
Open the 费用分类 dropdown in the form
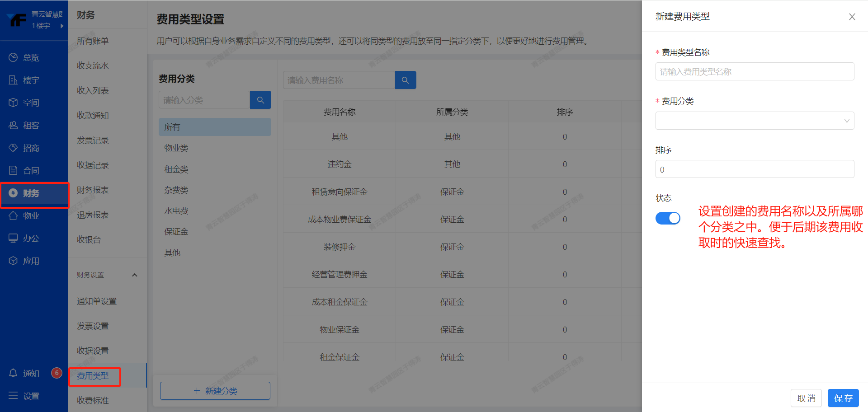[x=755, y=121]
